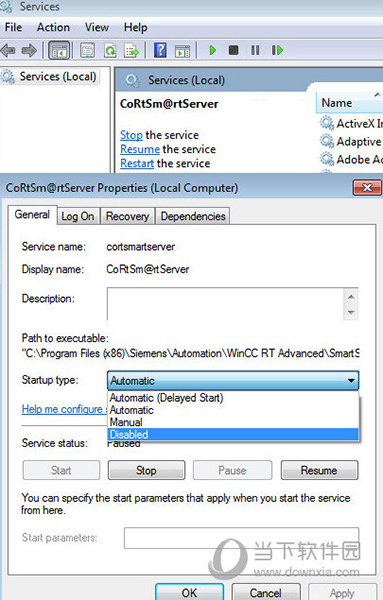Click the Description scroll up arrow

[351, 297]
